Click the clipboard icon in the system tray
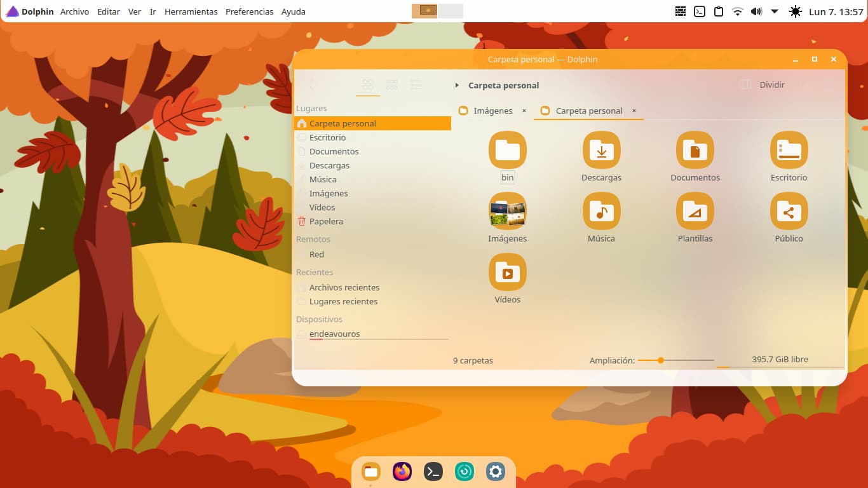 tap(718, 11)
